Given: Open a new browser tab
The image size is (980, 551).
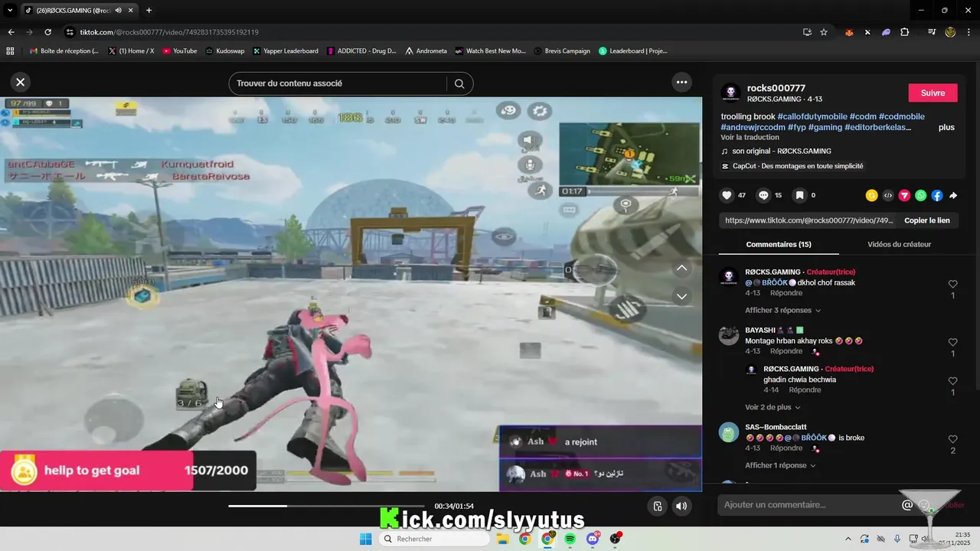Looking at the screenshot, I should click(149, 10).
